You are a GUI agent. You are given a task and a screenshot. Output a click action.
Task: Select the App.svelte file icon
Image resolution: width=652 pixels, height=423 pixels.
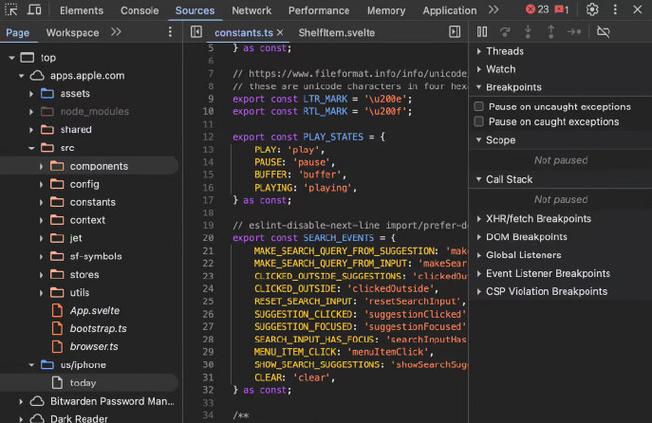tap(57, 310)
